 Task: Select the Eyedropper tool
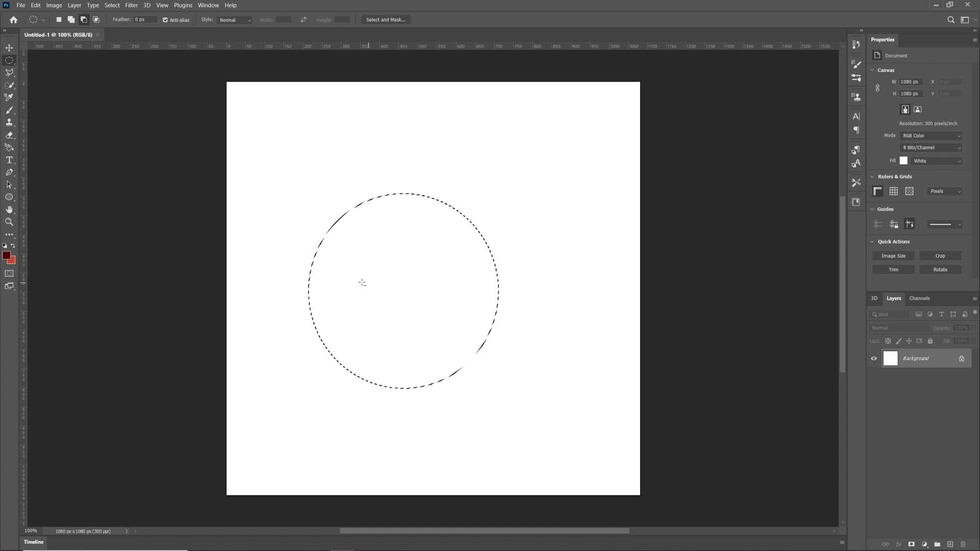[x=9, y=97]
